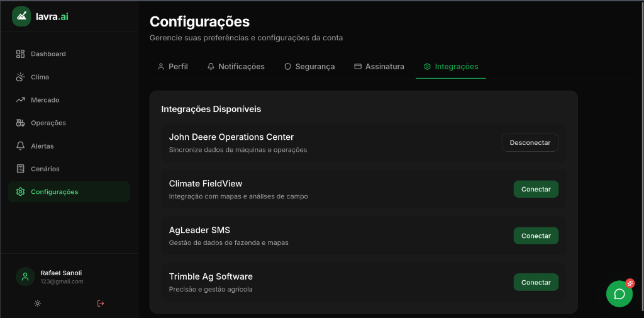Toggle light/dark theme sun icon
Viewport: 644px width, 318px height.
pos(38,304)
